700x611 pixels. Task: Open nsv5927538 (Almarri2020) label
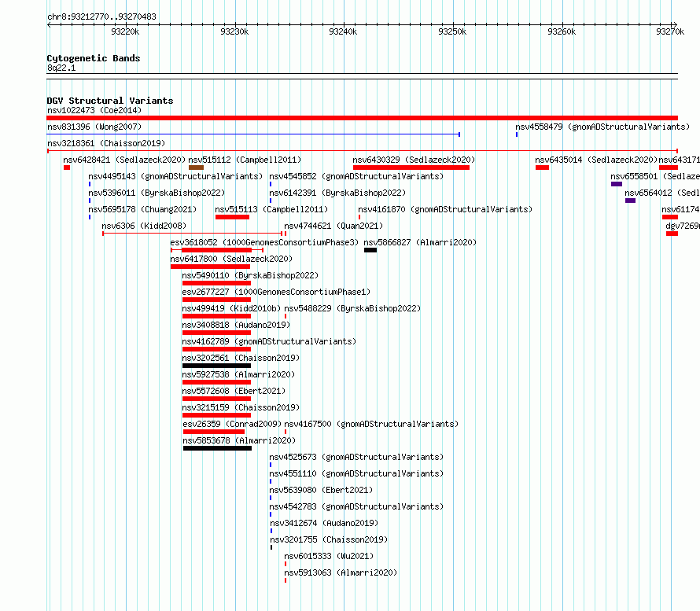(238, 374)
